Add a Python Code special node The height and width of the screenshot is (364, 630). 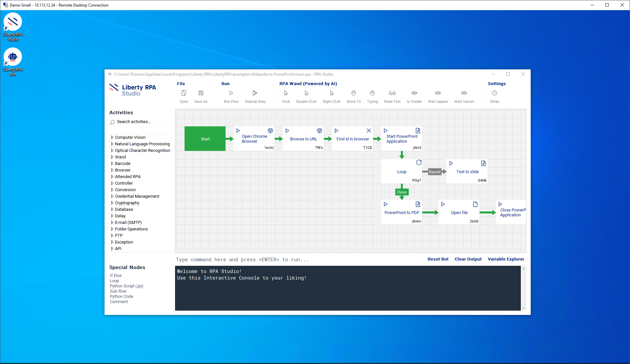(121, 297)
